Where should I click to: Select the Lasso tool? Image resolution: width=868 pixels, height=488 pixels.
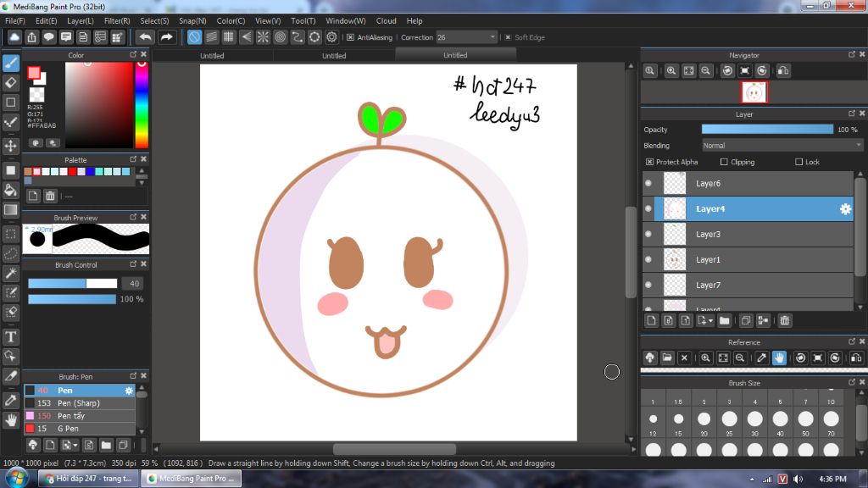[11, 253]
